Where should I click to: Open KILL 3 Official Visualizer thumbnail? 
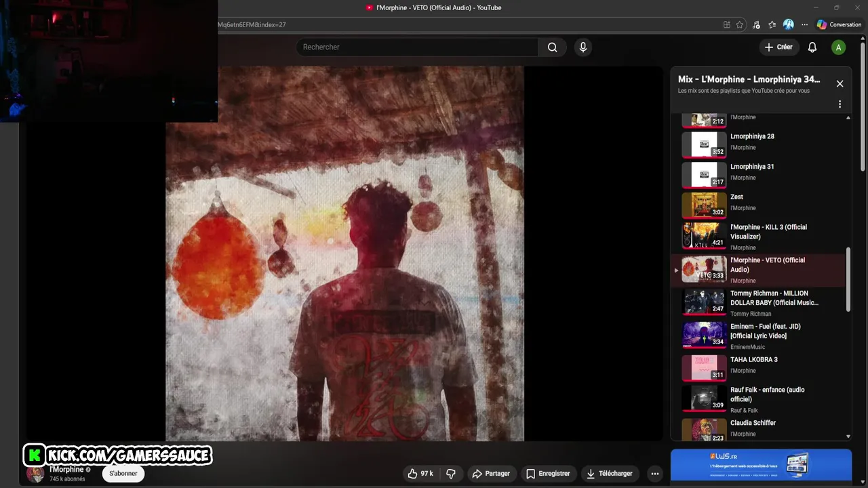point(704,236)
